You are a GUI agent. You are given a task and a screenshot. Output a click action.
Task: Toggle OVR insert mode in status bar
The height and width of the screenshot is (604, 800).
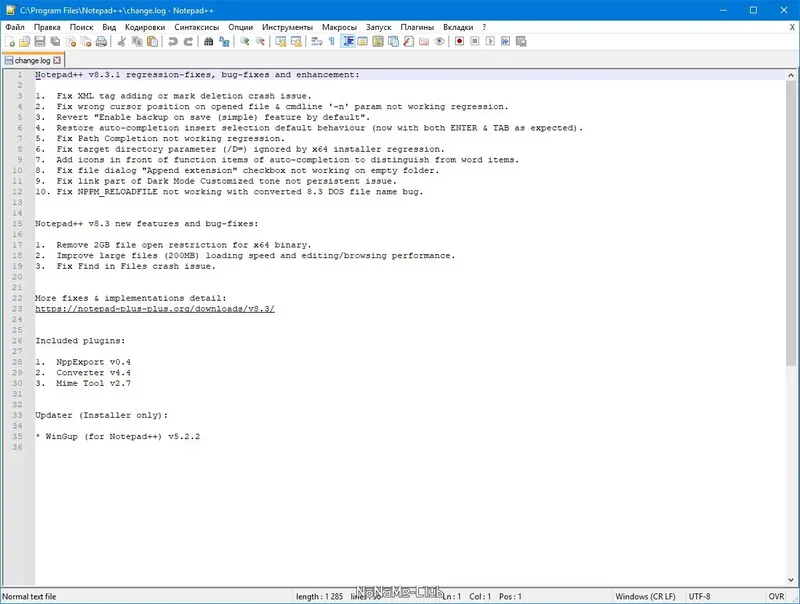(x=776, y=596)
